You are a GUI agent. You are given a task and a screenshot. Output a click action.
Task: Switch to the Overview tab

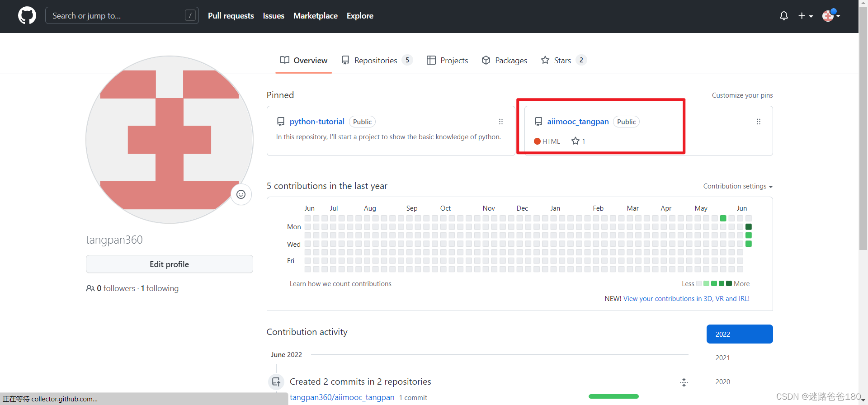[304, 61]
